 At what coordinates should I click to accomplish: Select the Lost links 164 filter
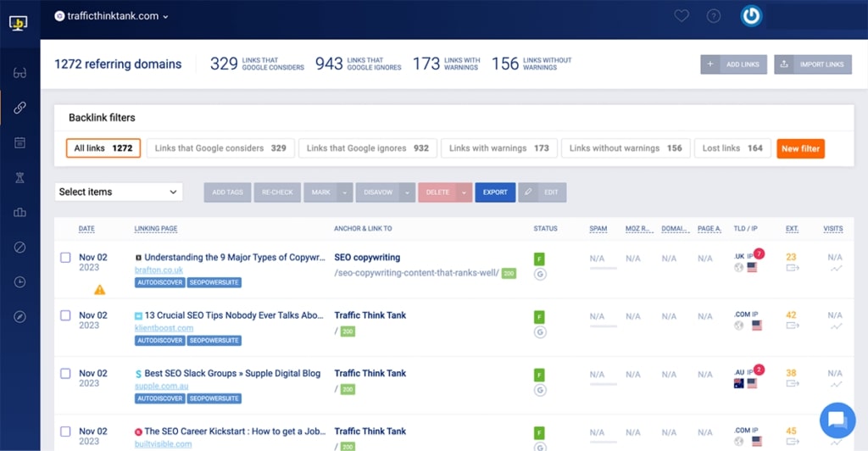(732, 148)
